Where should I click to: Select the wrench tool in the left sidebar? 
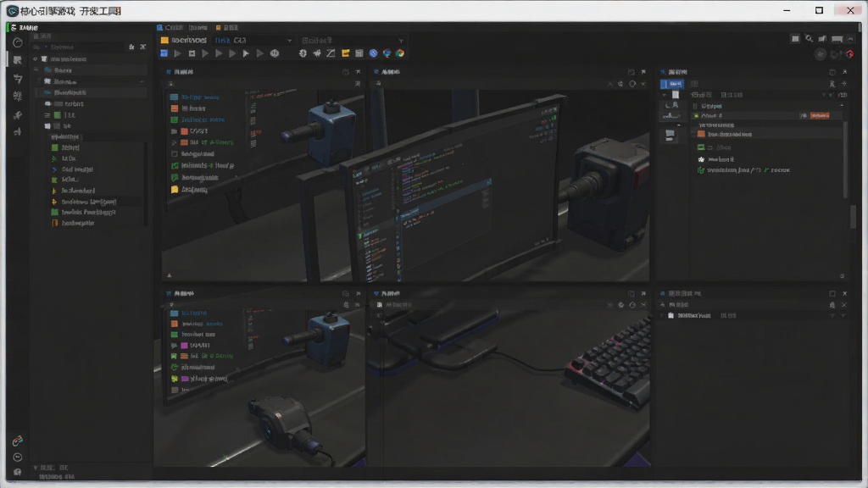point(18,115)
